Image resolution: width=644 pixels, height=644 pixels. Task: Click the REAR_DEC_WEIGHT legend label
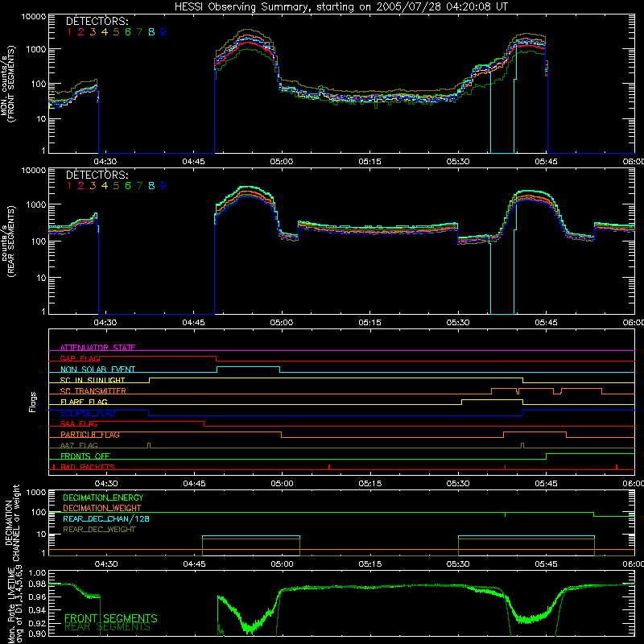pos(99,530)
